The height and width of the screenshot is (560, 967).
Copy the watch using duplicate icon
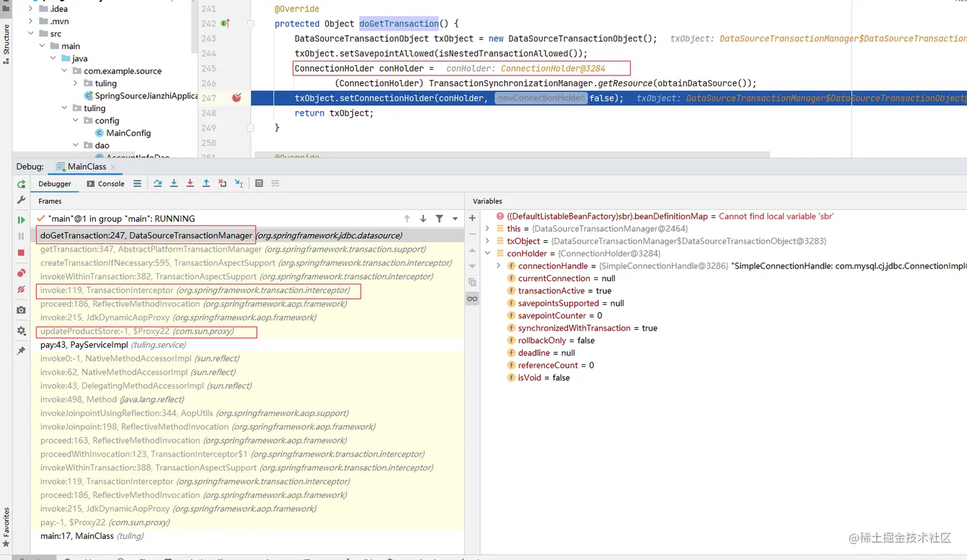tap(473, 283)
